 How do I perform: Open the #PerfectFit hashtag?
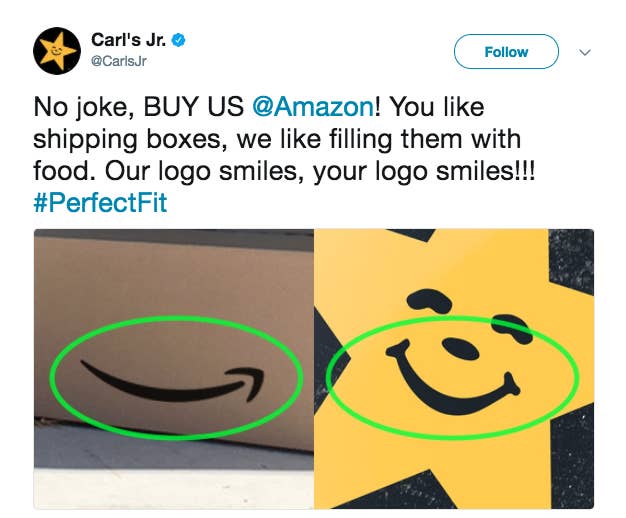click(100, 203)
